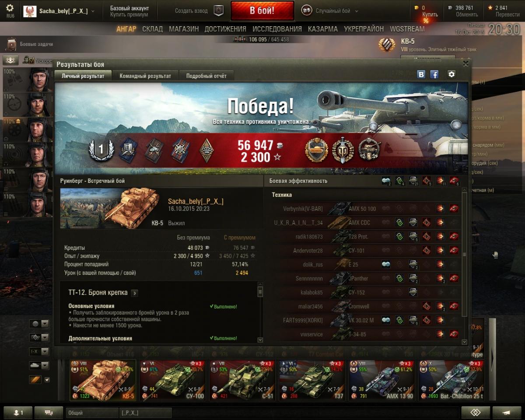Click the red В бой! button

262,11
